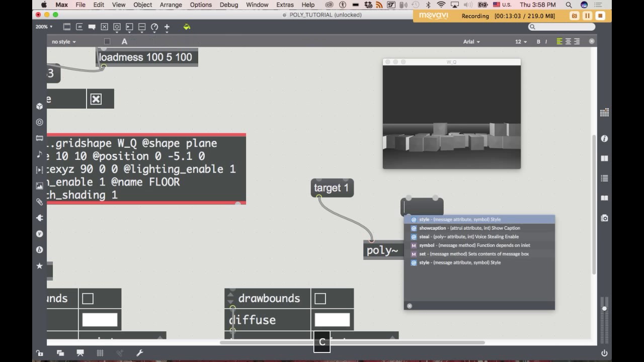Toggle presentation mode icon in bottom toolbar
Image resolution: width=644 pixels, height=362 pixels.
tap(80, 353)
